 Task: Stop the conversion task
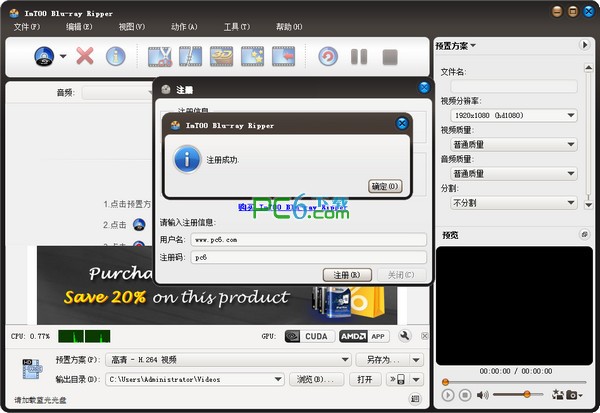390,57
